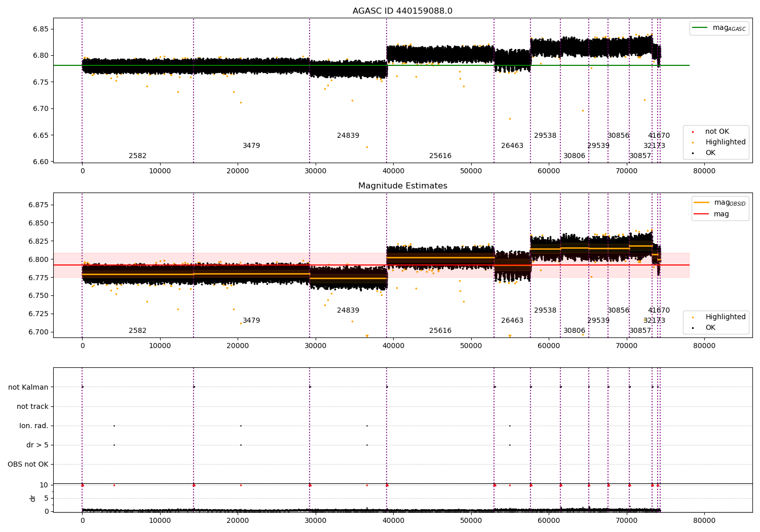Click the 6.825 y-axis tick label

click(x=39, y=241)
